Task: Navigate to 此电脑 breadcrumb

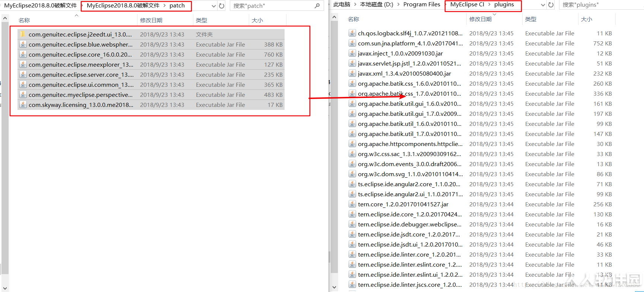Action: point(342,4)
